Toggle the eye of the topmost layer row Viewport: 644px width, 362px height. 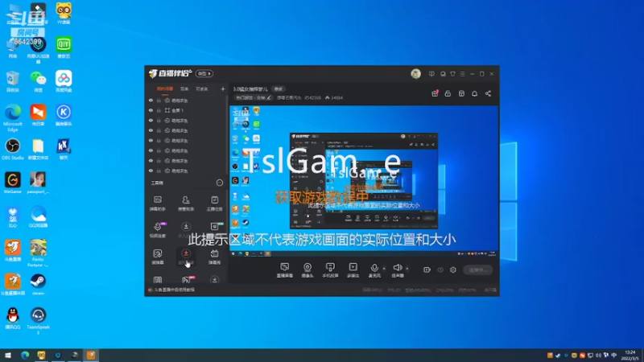(x=151, y=100)
